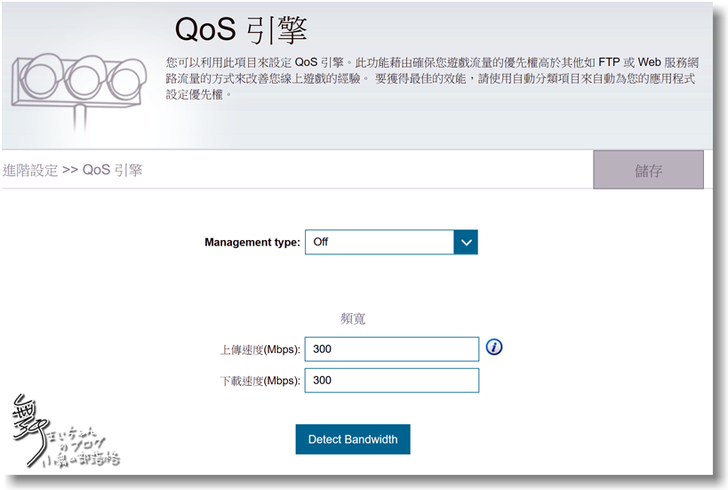Click the info icon beside upload speed
Screen dimensions: 728x490
(x=494, y=347)
